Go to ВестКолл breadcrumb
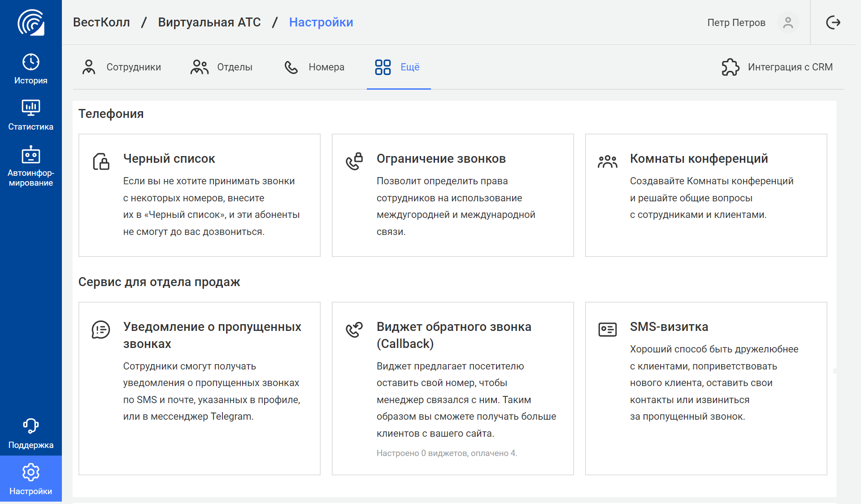This screenshot has height=504, width=861. pyautogui.click(x=101, y=22)
